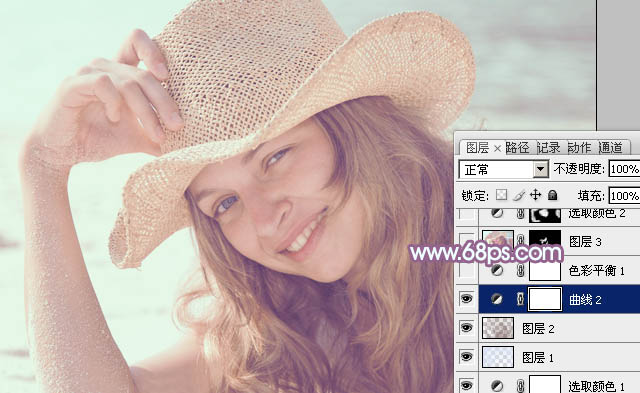Show the hidden 色彩平衡 1 layer
Viewport: 640px width, 393px height.
tap(467, 270)
